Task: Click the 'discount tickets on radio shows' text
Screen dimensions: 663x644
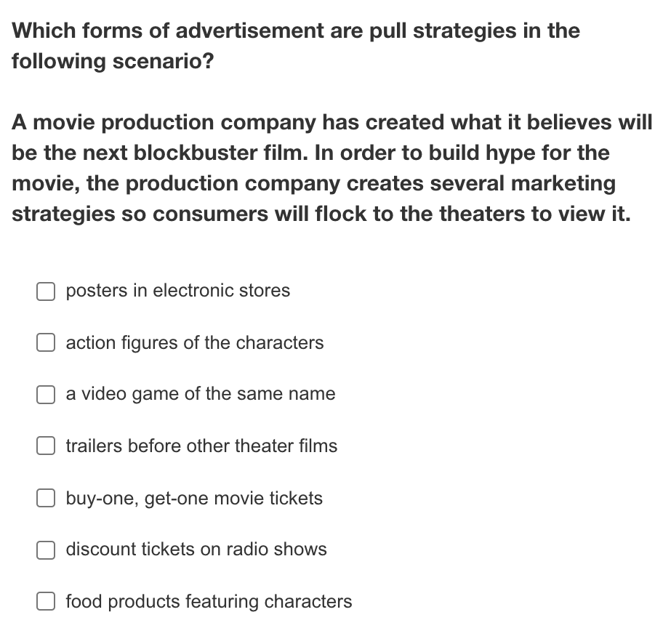Action: [196, 550]
